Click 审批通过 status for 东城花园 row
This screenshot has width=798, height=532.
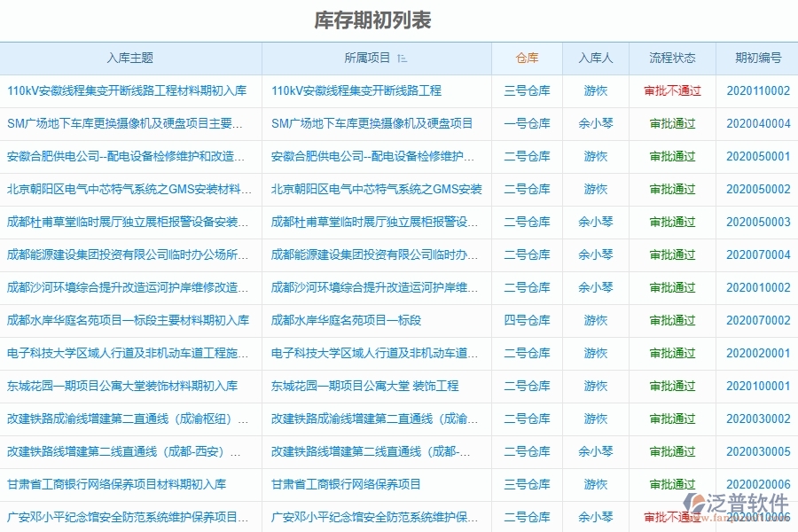click(x=671, y=386)
